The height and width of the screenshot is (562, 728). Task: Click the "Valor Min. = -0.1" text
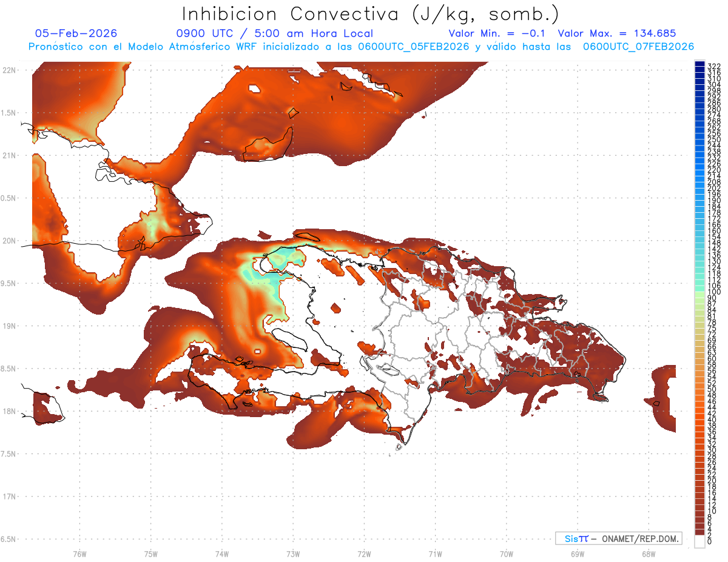(x=497, y=34)
